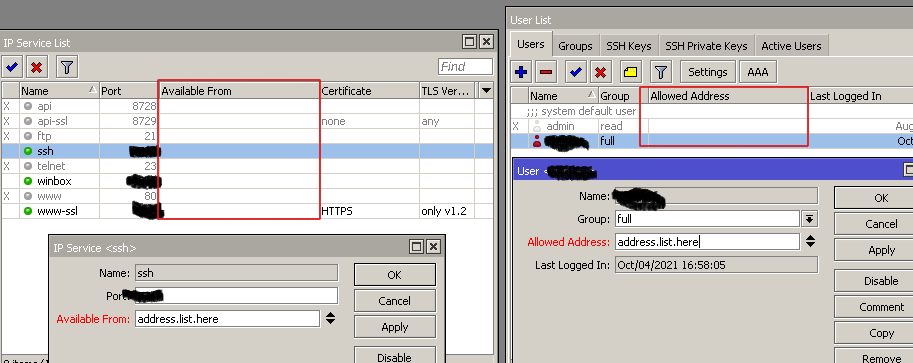The image size is (913, 363).
Task: Click the Available From field in ssh dialog
Action: click(x=227, y=319)
